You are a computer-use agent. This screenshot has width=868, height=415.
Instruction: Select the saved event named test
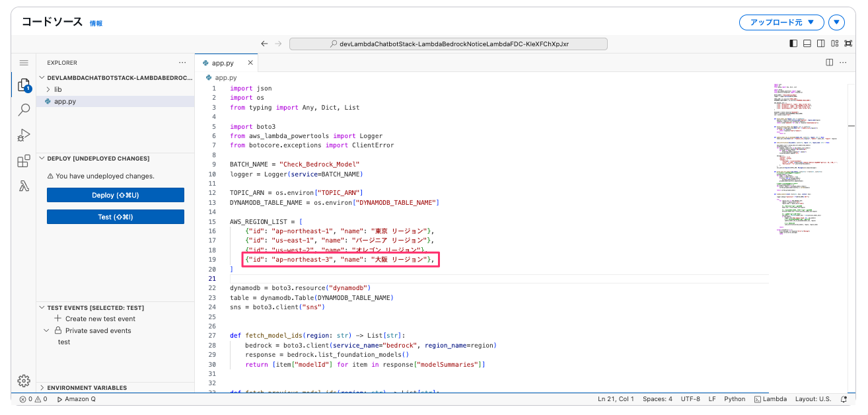click(116, 342)
